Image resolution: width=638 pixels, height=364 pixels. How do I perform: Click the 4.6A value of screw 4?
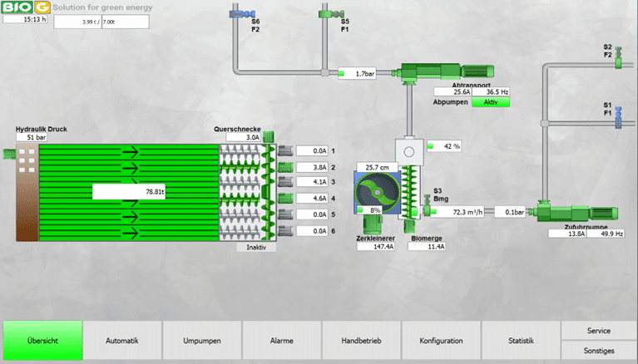[x=312, y=199]
